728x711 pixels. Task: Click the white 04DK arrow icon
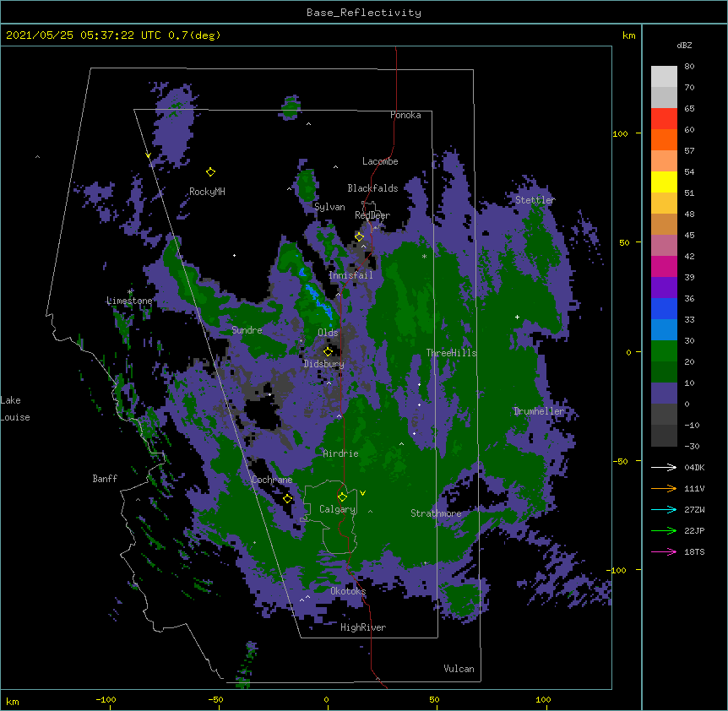(x=664, y=467)
